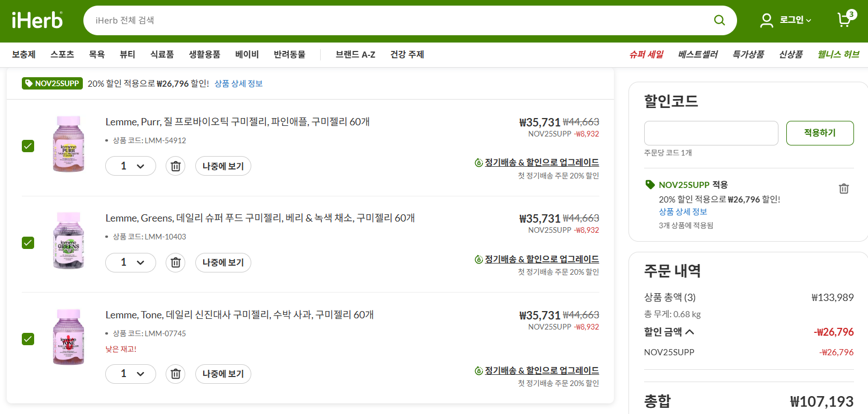The height and width of the screenshot is (414, 868).
Task: Remove Lemme Greens using trash icon
Action: [175, 262]
